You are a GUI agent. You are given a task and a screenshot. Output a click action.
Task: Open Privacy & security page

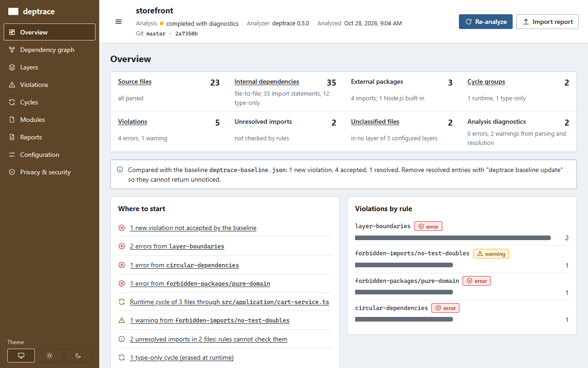(x=50, y=172)
